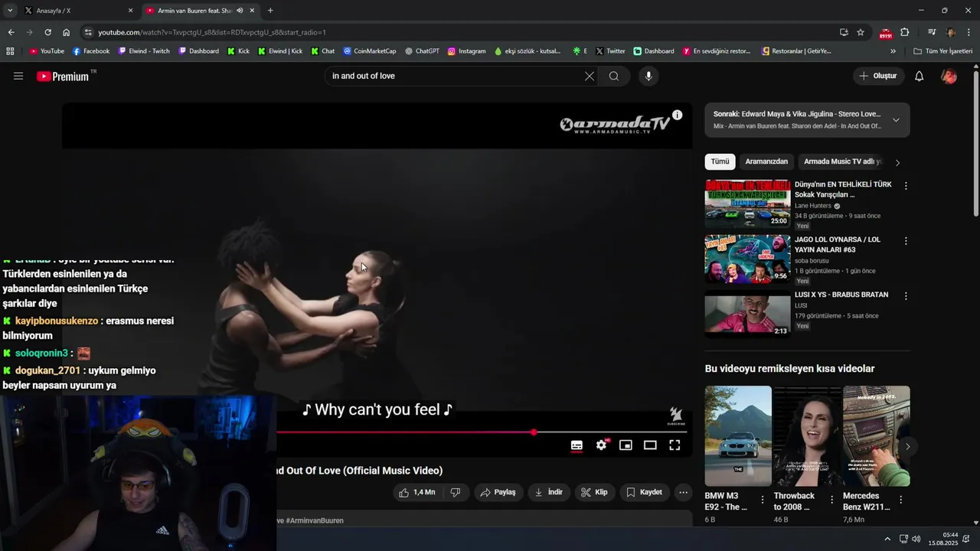This screenshot has width=980, height=551.
Task: Expand the Sonraki playlist panel
Action: pyautogui.click(x=896, y=120)
